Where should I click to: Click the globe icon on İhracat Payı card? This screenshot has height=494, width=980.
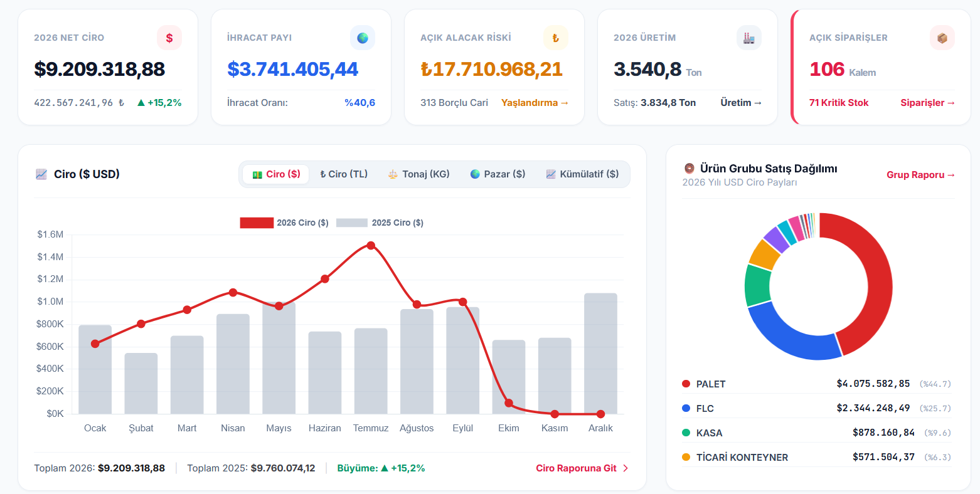[363, 38]
